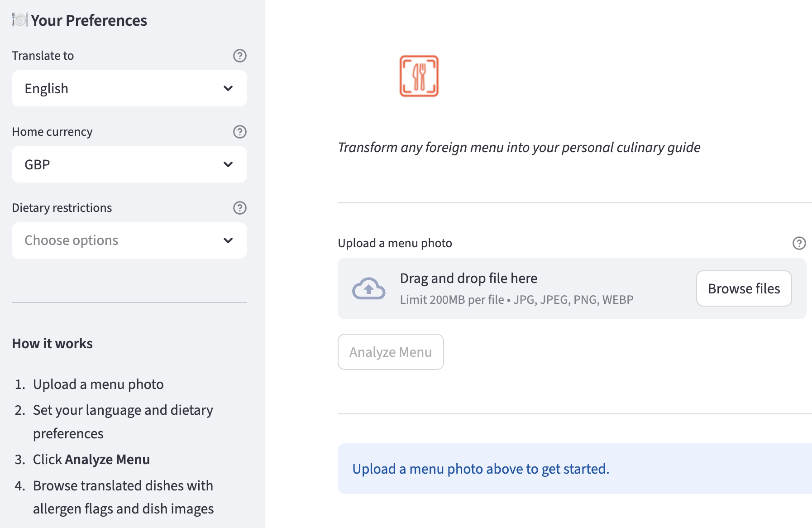Click the chevron arrow in the English selector
The height and width of the screenshot is (528, 812).
[228, 88]
